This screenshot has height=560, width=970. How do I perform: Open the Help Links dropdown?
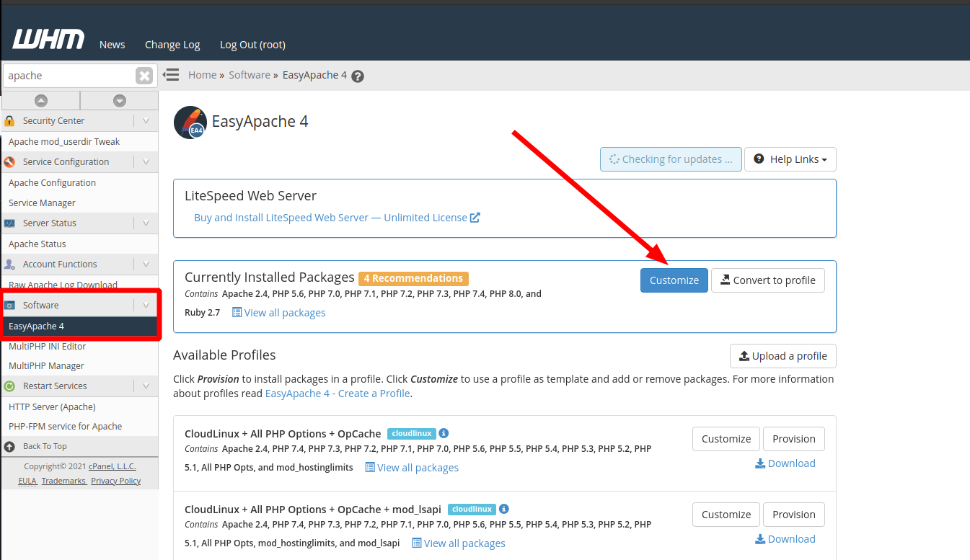click(x=790, y=159)
